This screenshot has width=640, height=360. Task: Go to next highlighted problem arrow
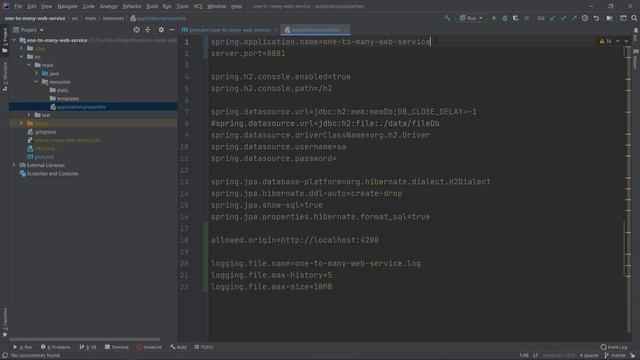(x=626, y=41)
